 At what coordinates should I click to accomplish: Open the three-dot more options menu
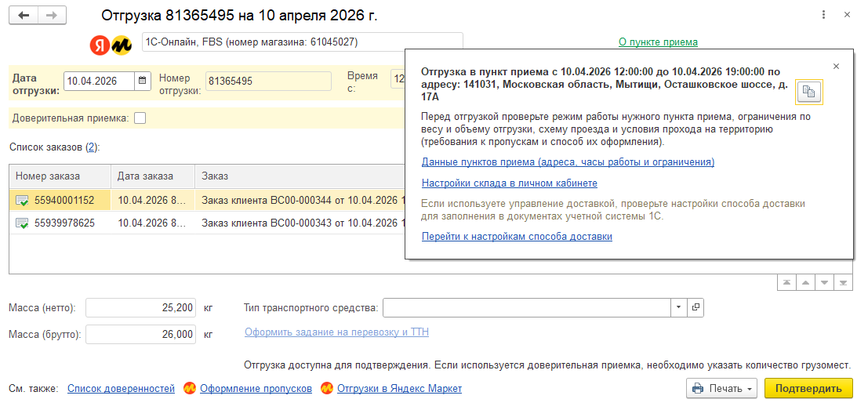pos(824,15)
